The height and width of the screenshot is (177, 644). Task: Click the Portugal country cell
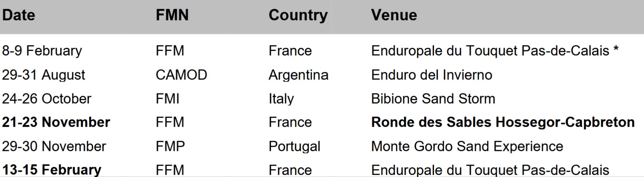coord(295,147)
